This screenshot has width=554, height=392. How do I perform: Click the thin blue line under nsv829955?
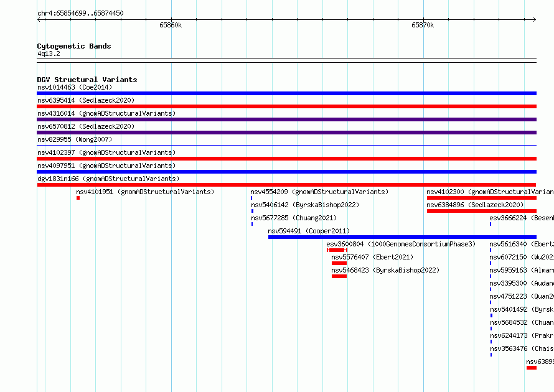pos(286,145)
